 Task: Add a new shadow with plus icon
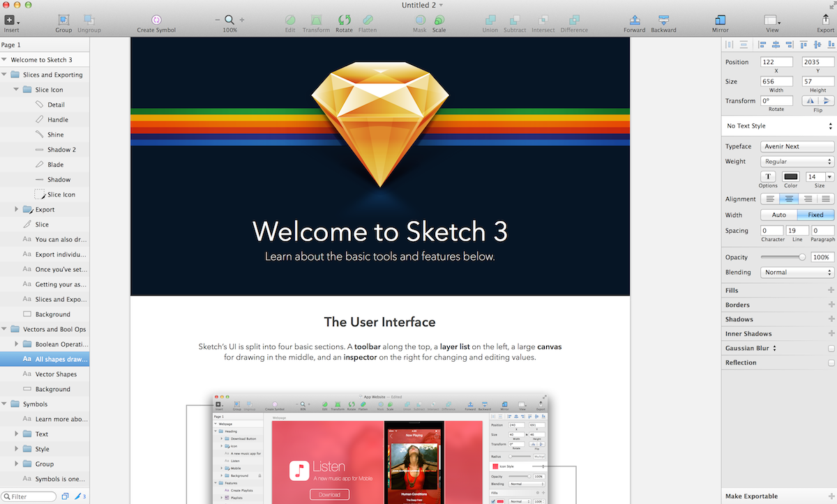point(831,319)
